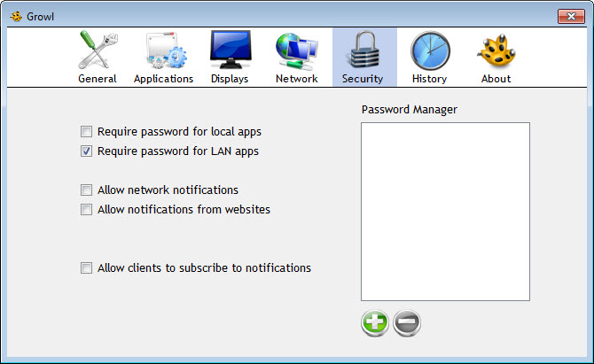Open the Displays monitor icon
This screenshot has width=594, height=364.
[231, 50]
